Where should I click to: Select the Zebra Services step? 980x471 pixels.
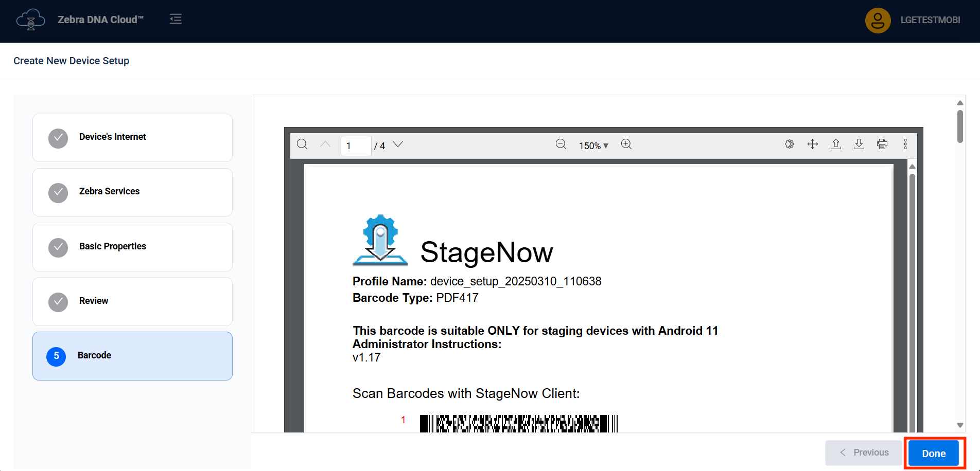tap(132, 192)
